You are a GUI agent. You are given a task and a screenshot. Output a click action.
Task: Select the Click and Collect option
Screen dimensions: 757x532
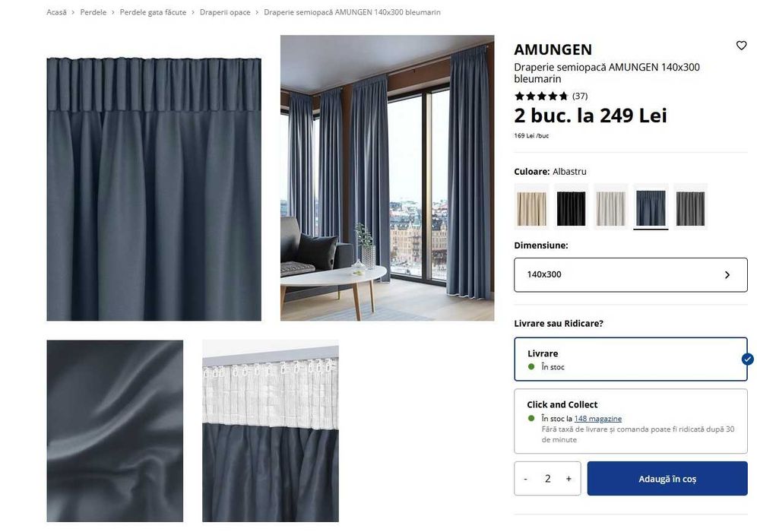point(631,421)
